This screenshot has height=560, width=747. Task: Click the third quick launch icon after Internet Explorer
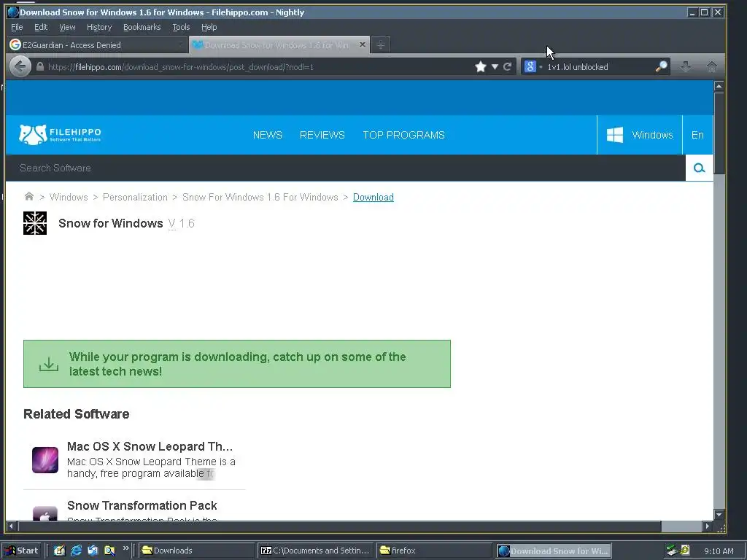coord(93,551)
